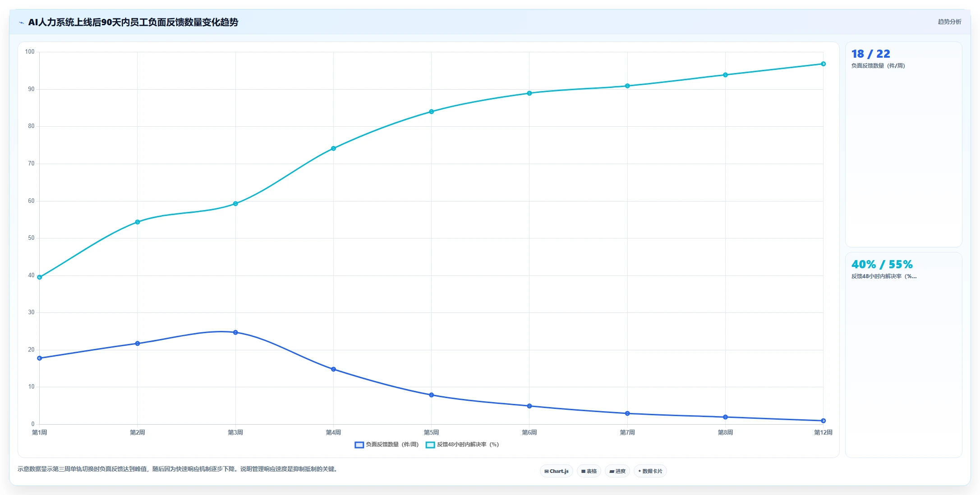The height and width of the screenshot is (495, 980).
Task: Click the y-axis label 50
Action: pos(31,238)
